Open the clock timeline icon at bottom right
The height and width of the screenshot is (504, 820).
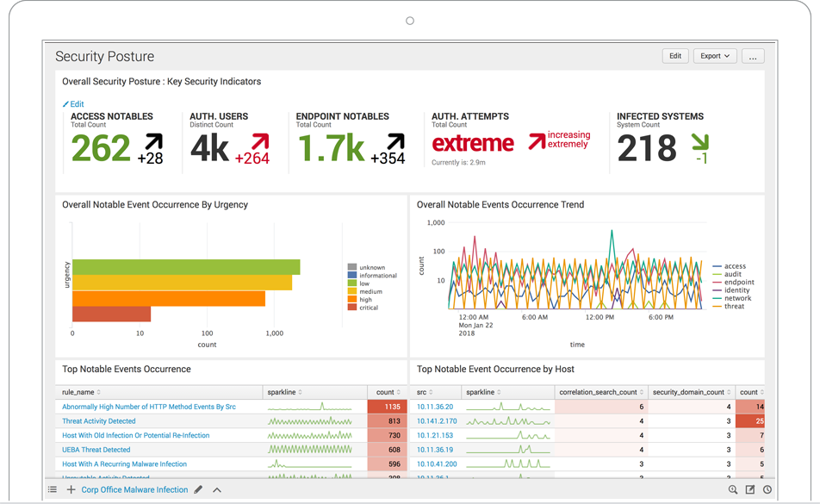(x=767, y=489)
